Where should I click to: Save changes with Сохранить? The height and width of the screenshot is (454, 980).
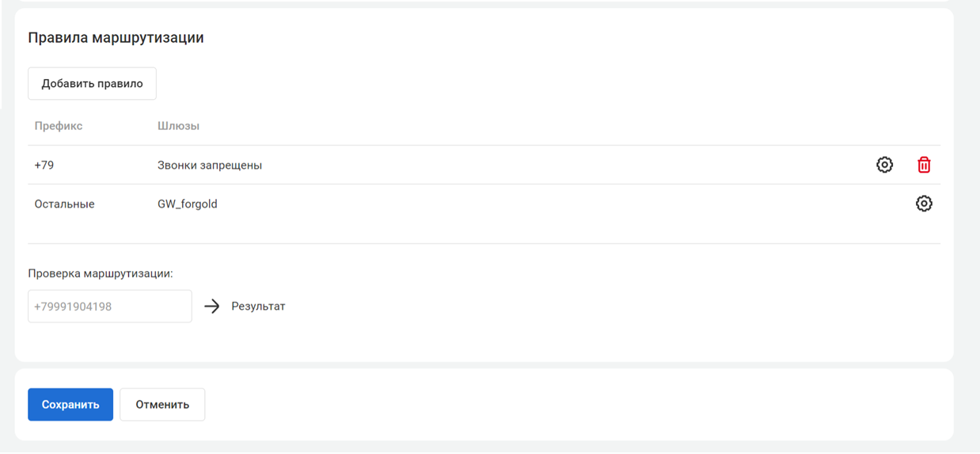(x=70, y=404)
